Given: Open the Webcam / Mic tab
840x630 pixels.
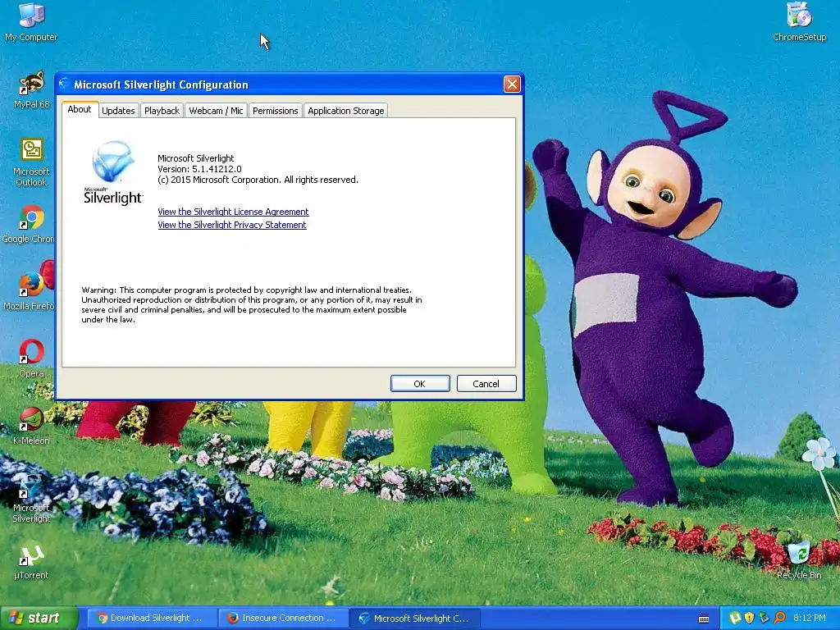Looking at the screenshot, I should click(x=216, y=111).
